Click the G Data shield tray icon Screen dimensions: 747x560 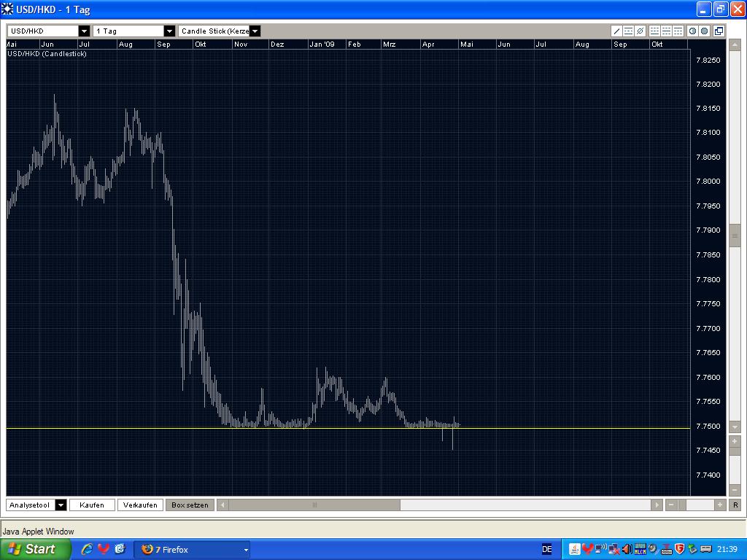[x=679, y=550]
